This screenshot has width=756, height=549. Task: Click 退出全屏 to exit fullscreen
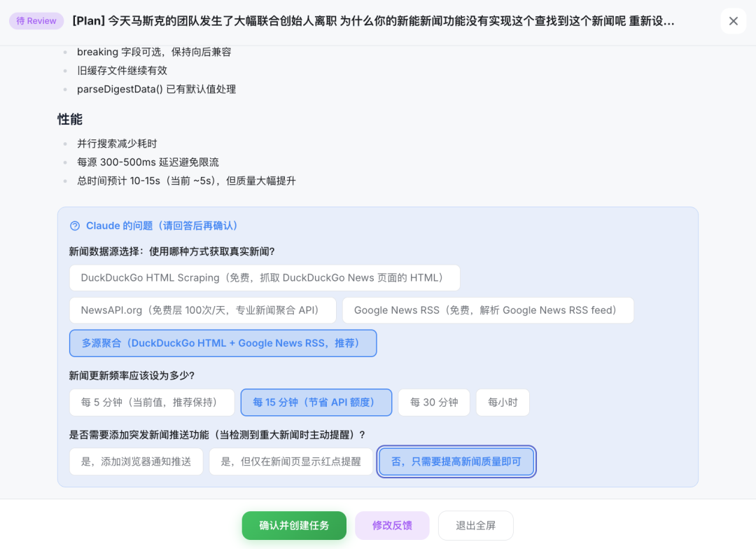click(x=475, y=525)
